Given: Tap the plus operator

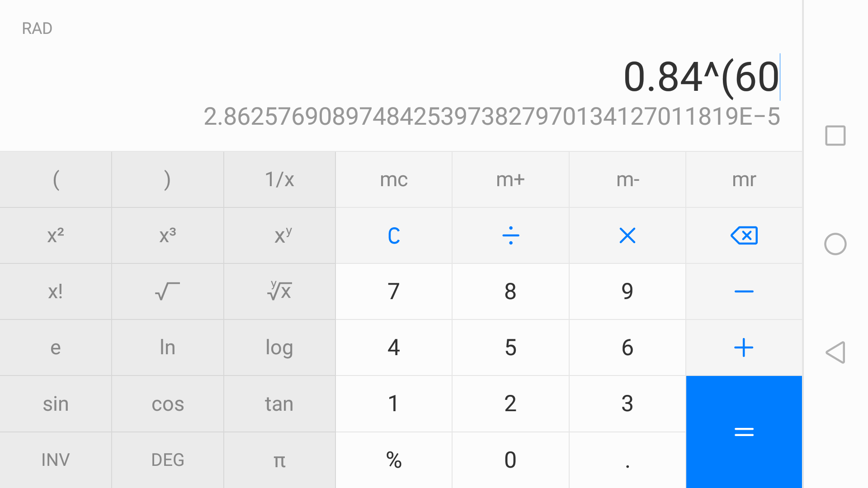Looking at the screenshot, I should coord(744,347).
